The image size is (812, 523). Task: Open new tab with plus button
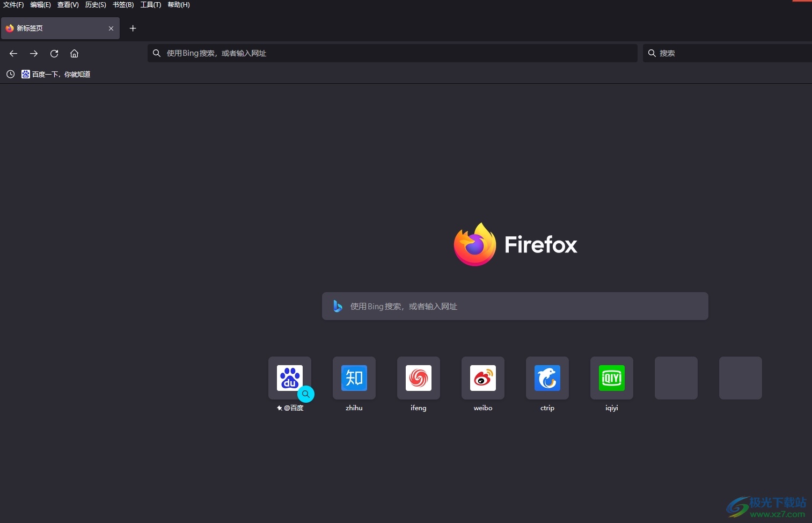133,28
